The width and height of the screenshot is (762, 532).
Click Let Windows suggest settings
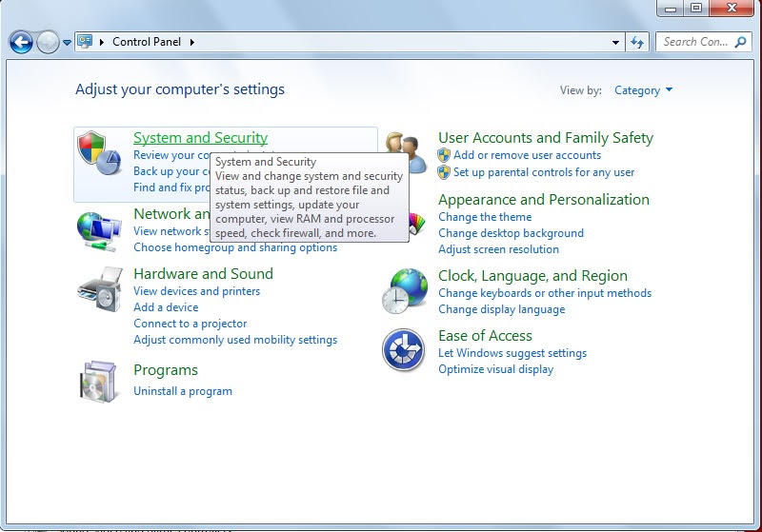coord(512,353)
